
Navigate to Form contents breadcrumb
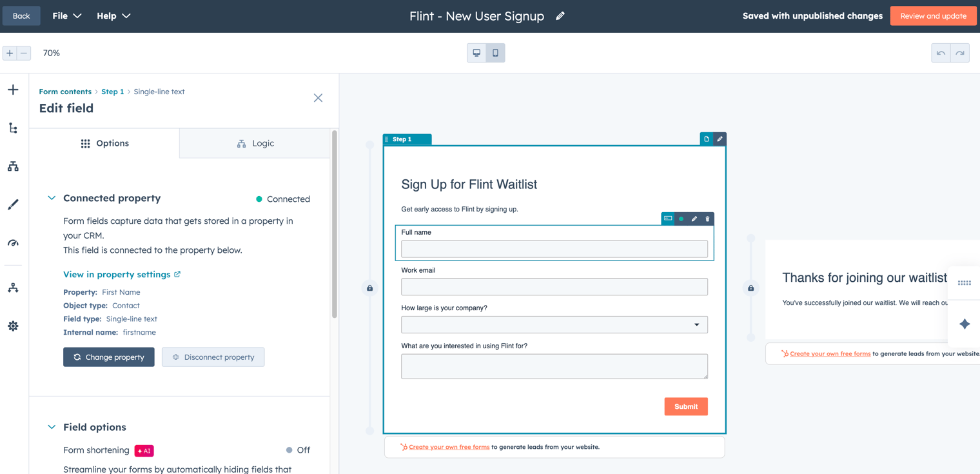(x=65, y=92)
